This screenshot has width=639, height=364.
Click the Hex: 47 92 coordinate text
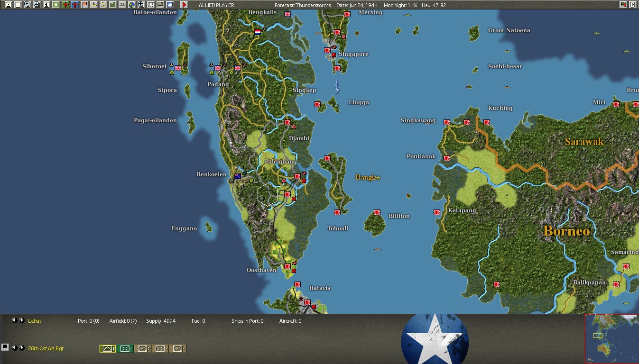coord(434,5)
